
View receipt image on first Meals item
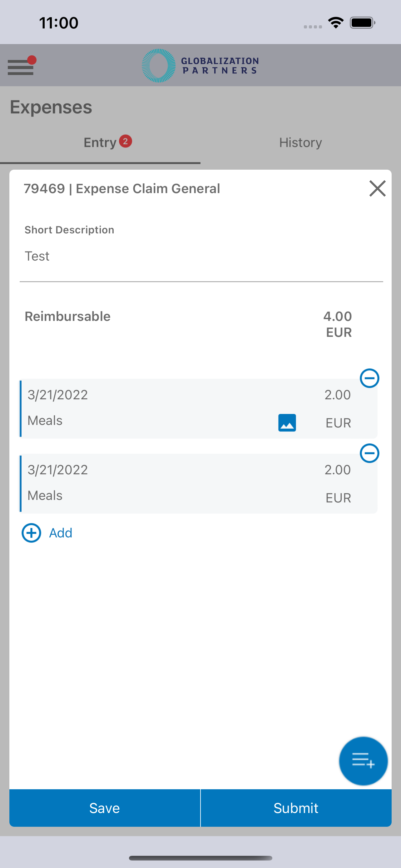click(x=287, y=422)
